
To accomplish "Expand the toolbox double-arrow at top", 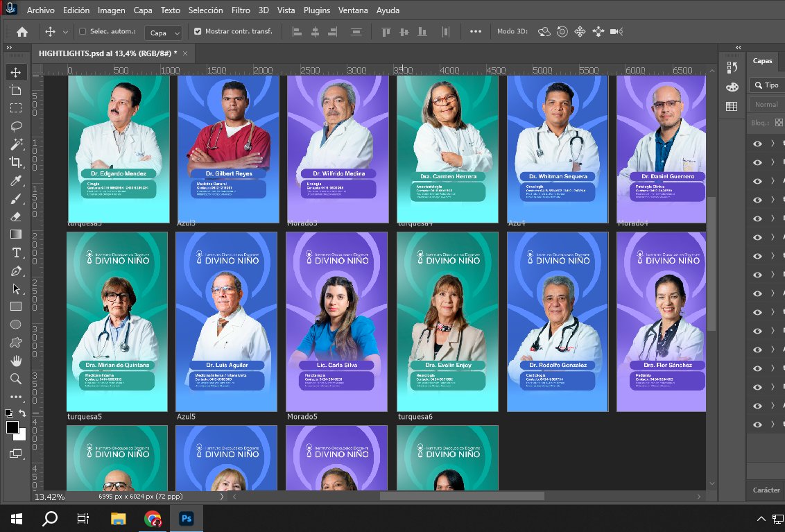I will [x=9, y=48].
